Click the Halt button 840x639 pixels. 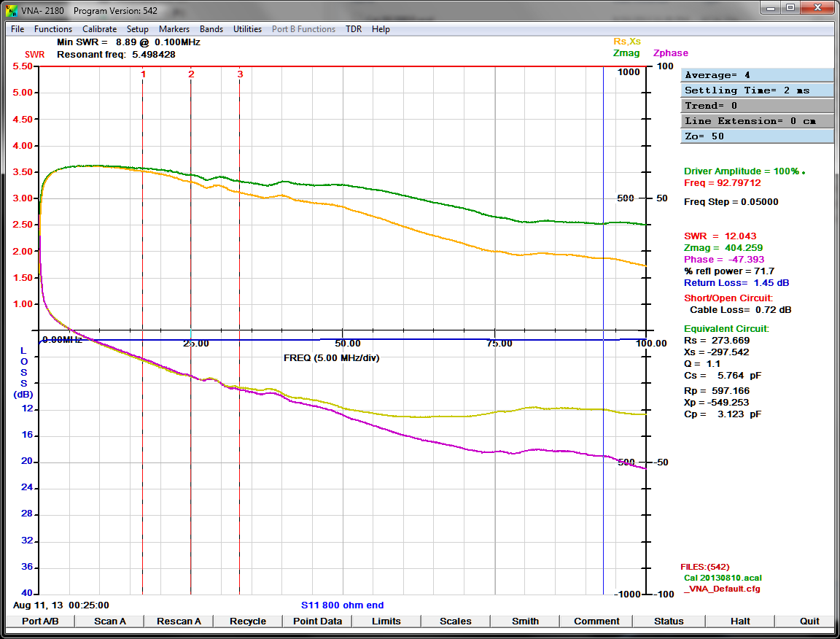[740, 621]
